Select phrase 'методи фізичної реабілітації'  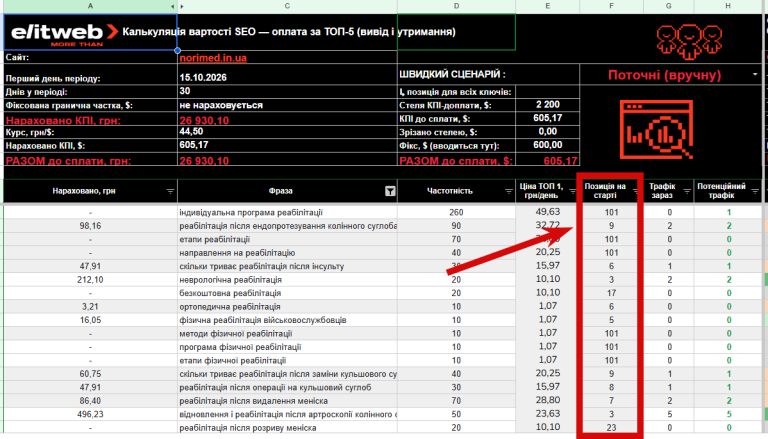tap(236, 334)
